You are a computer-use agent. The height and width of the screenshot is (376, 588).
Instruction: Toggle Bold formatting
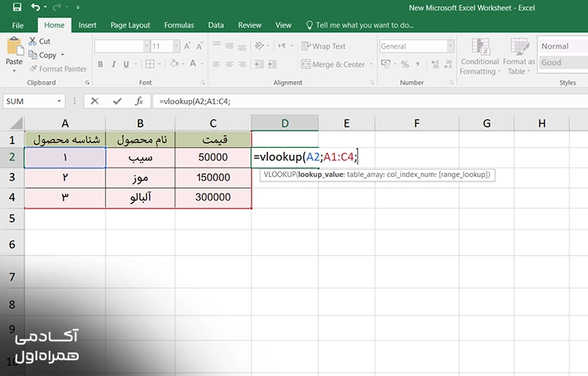(101, 65)
